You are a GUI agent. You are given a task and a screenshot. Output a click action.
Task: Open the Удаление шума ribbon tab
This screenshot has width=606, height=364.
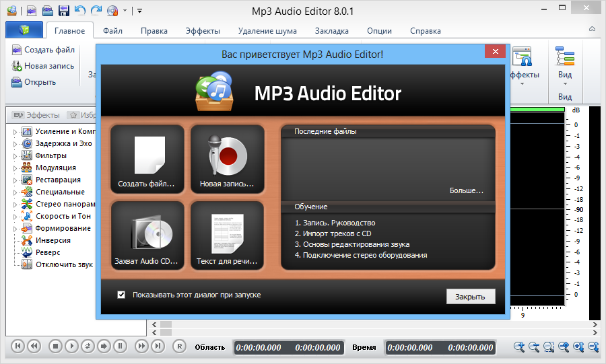(x=267, y=31)
